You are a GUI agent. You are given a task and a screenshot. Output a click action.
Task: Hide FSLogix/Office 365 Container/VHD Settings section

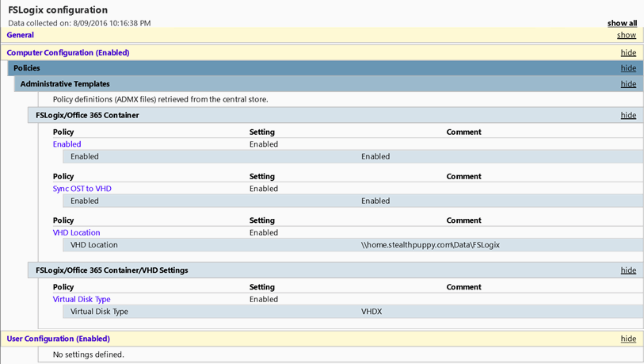pos(628,270)
